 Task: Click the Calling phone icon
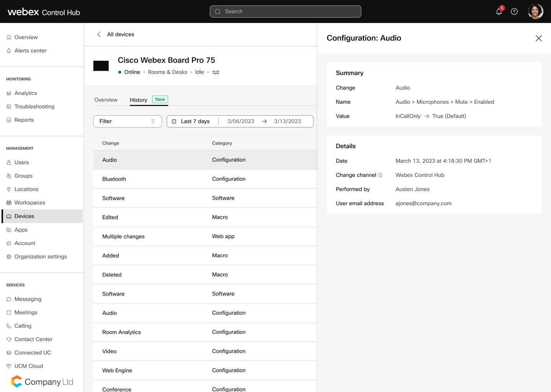point(9,326)
